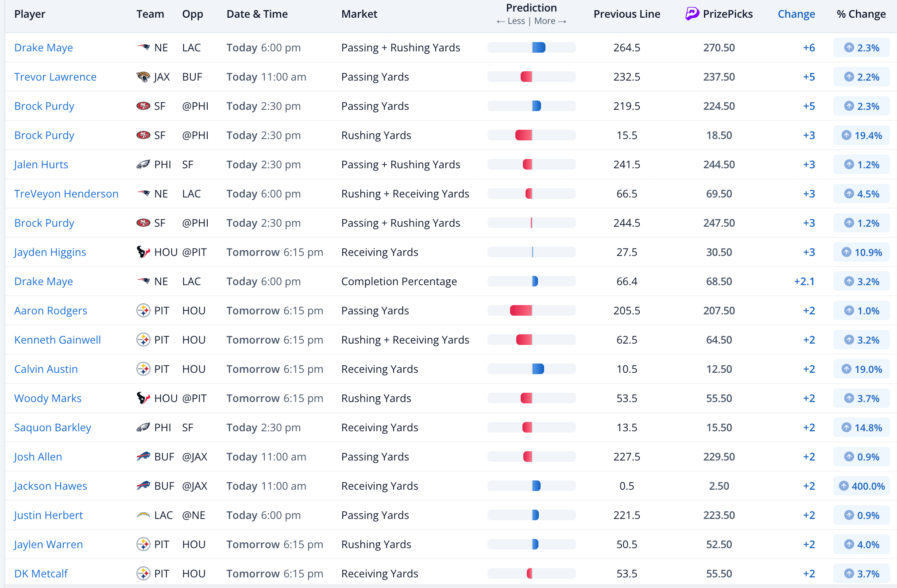Click Aaron Rodgers red prediction bar

[x=521, y=310]
